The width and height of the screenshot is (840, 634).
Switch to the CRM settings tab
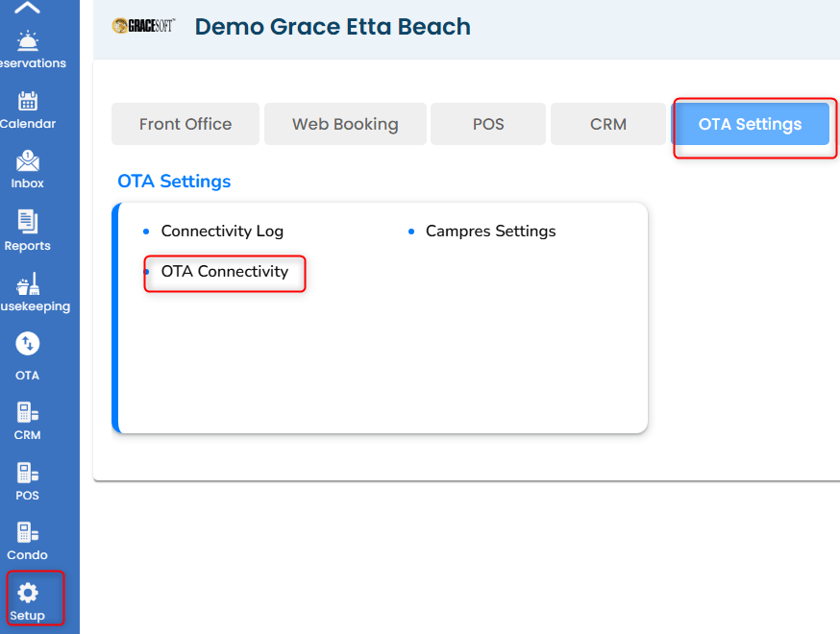click(x=608, y=124)
